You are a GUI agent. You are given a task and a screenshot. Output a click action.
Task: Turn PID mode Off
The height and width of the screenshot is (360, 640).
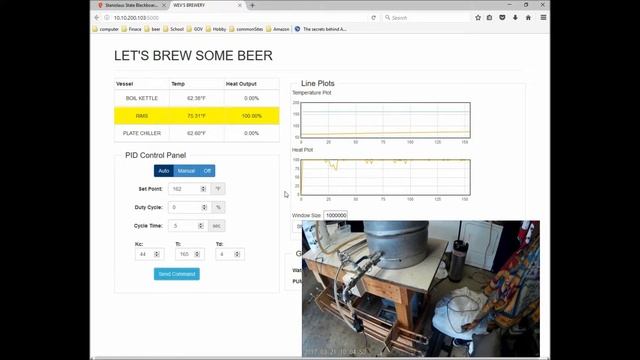(x=207, y=171)
